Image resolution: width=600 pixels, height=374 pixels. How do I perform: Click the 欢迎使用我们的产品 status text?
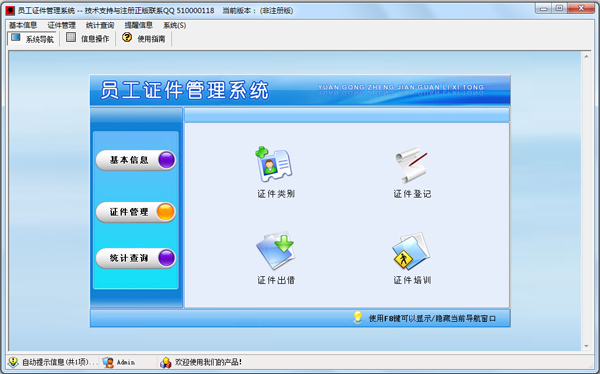pyautogui.click(x=209, y=362)
